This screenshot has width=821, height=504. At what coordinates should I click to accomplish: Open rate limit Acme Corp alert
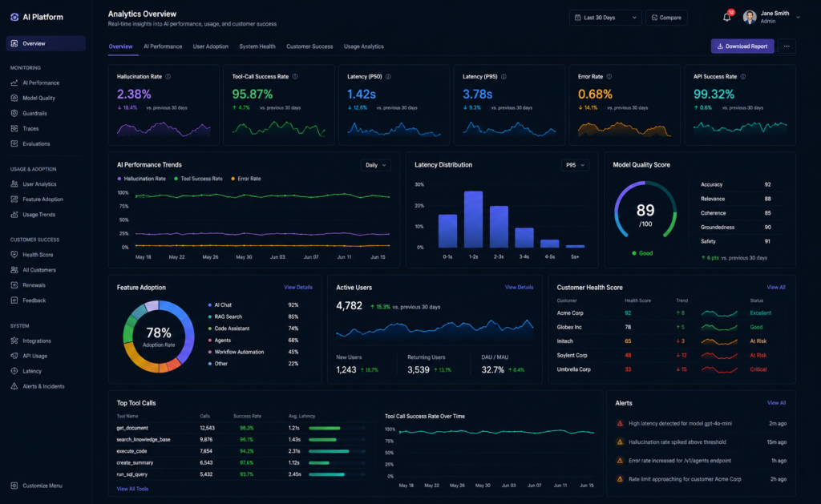pyautogui.click(x=701, y=479)
